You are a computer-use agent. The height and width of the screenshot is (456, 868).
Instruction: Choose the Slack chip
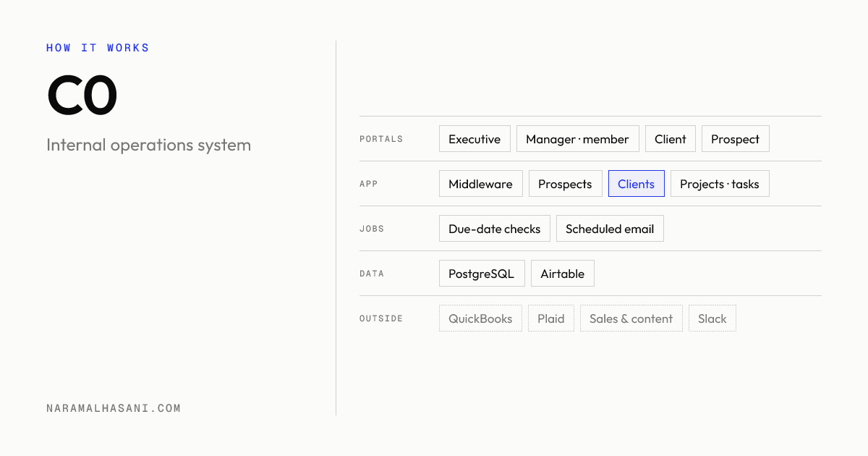pyautogui.click(x=712, y=318)
